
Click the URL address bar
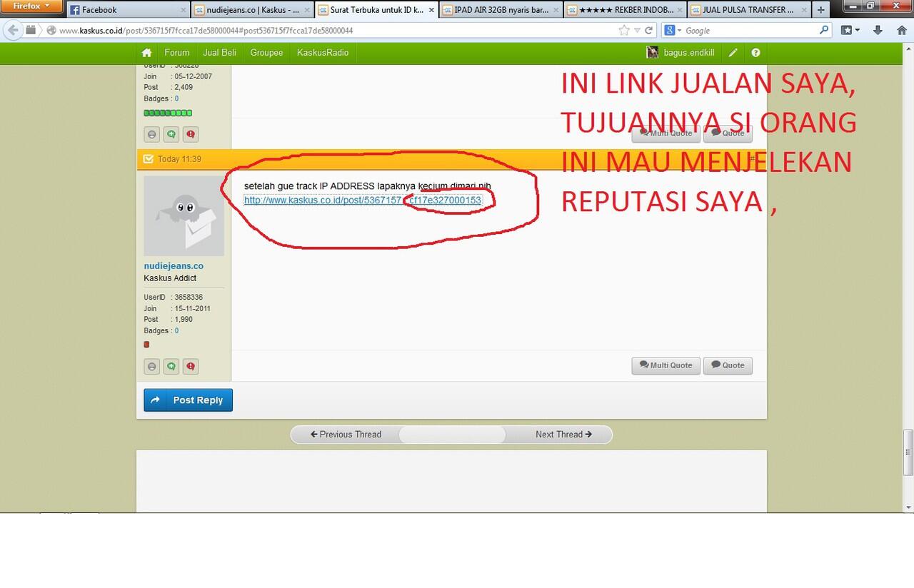(336, 31)
